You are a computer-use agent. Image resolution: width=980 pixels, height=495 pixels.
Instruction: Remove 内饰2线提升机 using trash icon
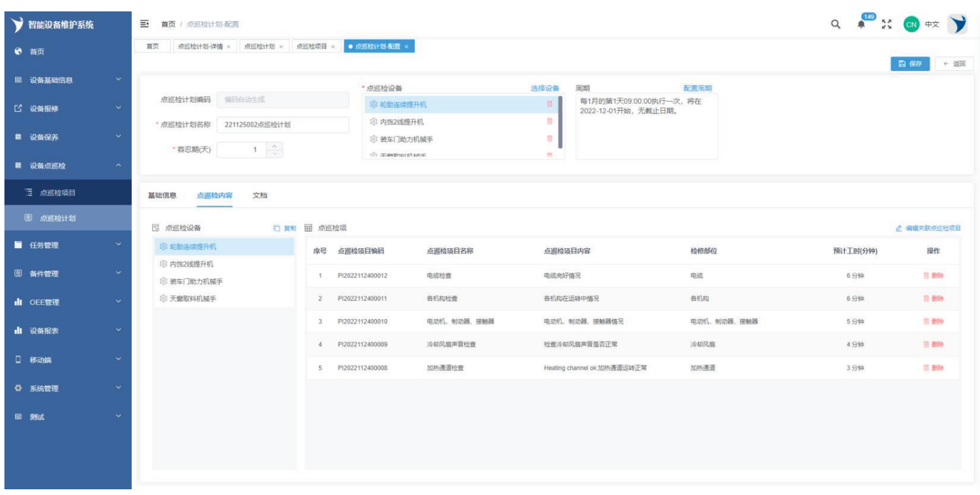tap(550, 122)
